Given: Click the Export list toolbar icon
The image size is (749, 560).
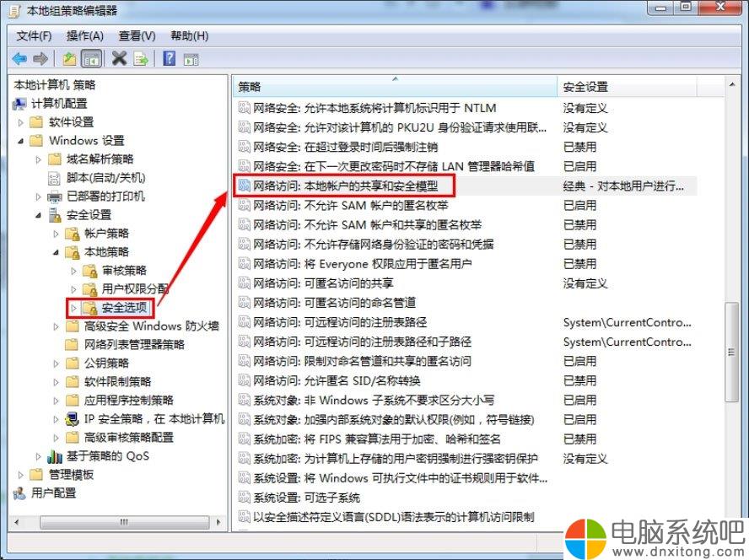Looking at the screenshot, I should pos(141,59).
